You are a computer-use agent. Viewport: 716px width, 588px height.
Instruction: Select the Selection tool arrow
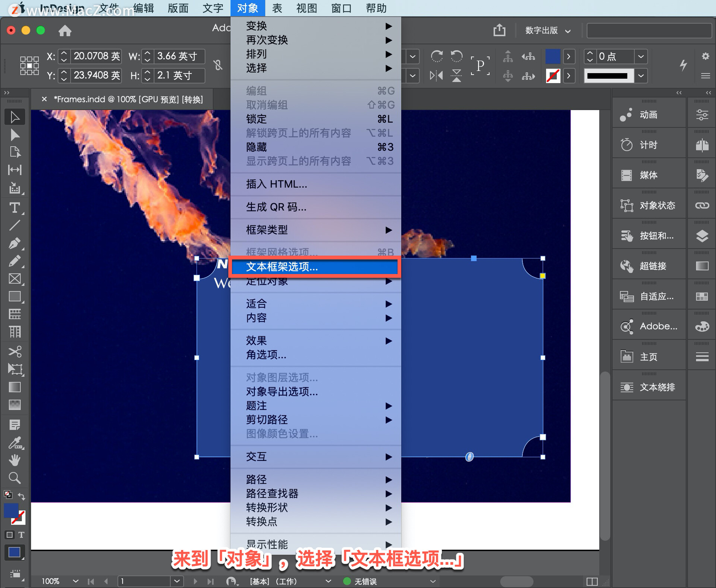[x=15, y=117]
